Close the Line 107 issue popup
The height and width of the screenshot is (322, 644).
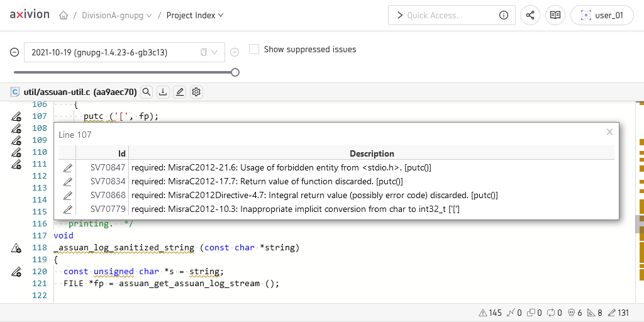[609, 131]
